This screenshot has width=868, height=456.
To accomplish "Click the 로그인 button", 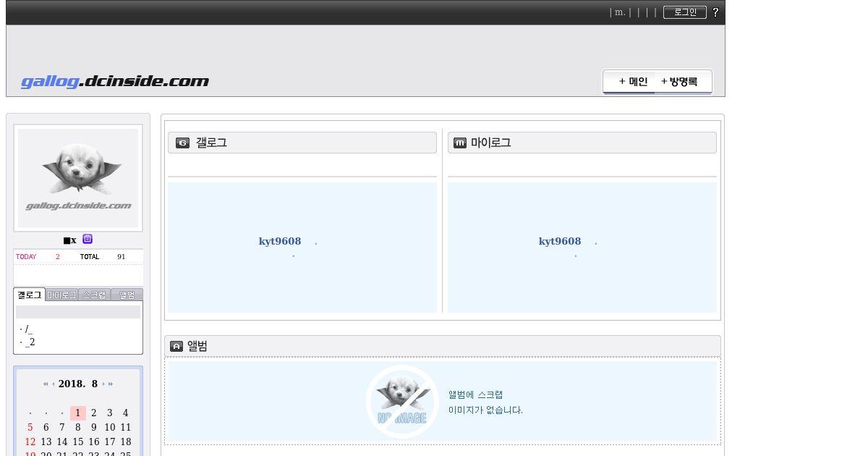I will tap(685, 12).
